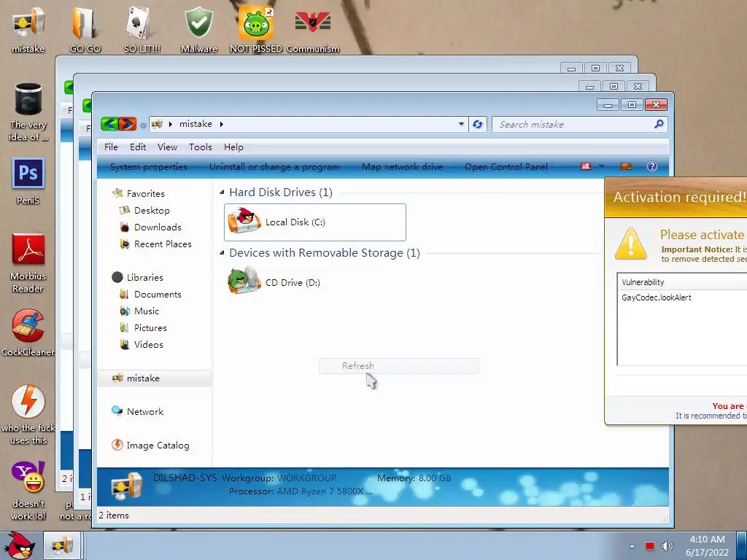Screen dimensions: 747x560
Task: Show hidden tray icons arrow
Action: (x=632, y=545)
